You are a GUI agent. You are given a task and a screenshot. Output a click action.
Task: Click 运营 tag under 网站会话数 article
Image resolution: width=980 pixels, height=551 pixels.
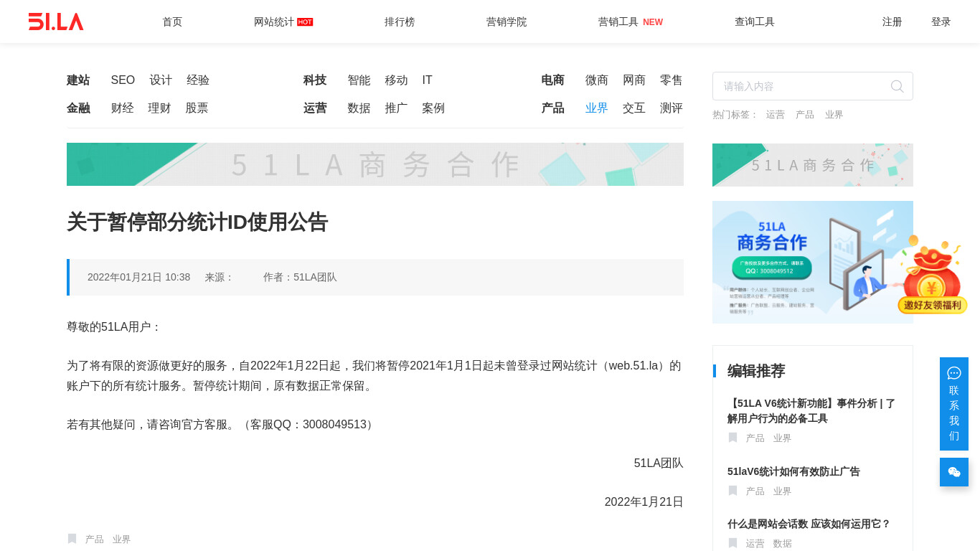tap(755, 544)
